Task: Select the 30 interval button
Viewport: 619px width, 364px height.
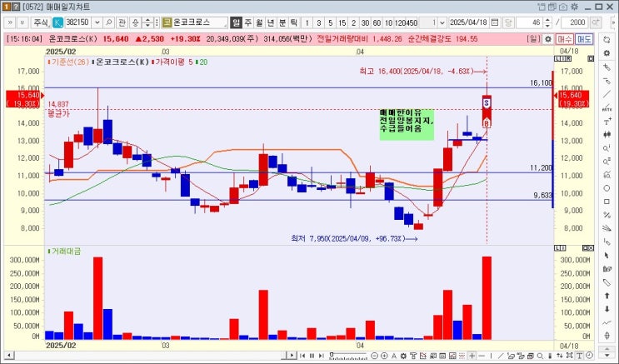Action: (x=365, y=22)
